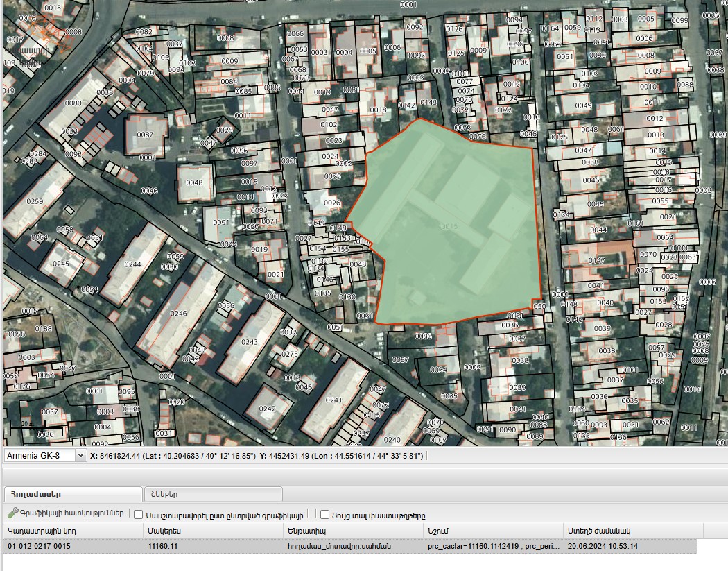Check the Ցույց տալ փաստաթղթերը option
The width and height of the screenshot is (728, 571).
pos(324,515)
